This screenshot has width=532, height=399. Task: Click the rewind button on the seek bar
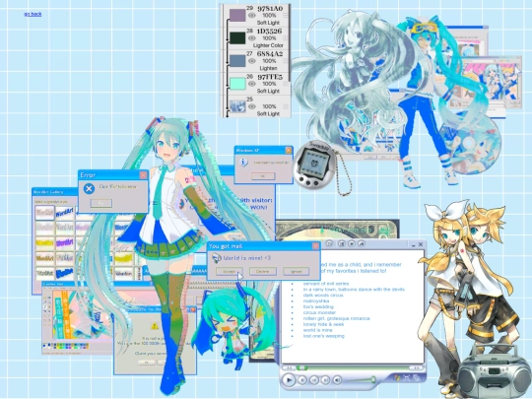point(289,367)
